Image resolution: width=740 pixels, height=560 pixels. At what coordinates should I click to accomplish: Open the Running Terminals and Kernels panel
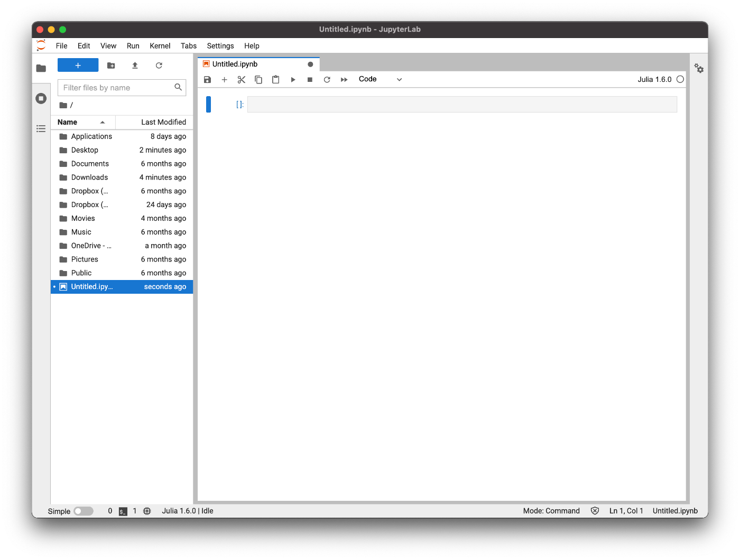tap(41, 98)
